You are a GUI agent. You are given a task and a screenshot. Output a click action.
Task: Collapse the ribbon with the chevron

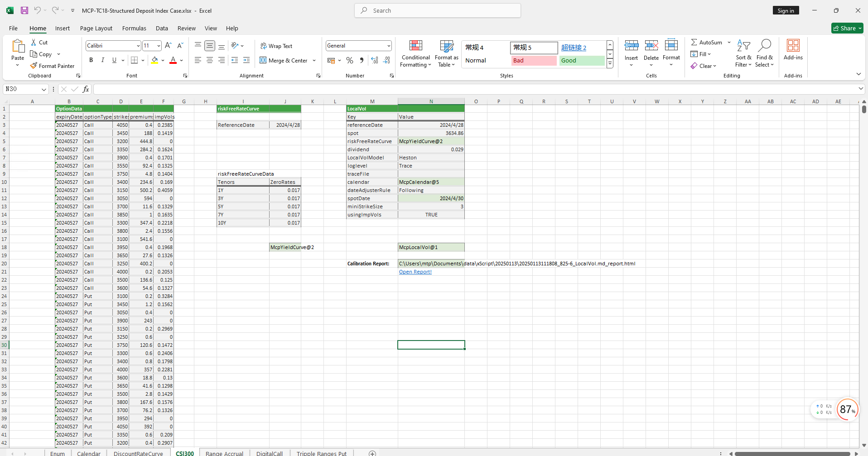[x=858, y=74]
